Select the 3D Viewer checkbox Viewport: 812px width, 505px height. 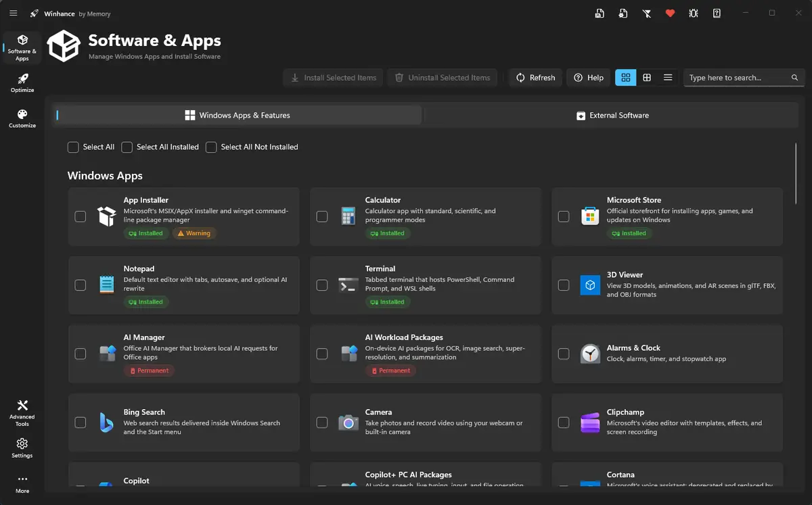564,285
